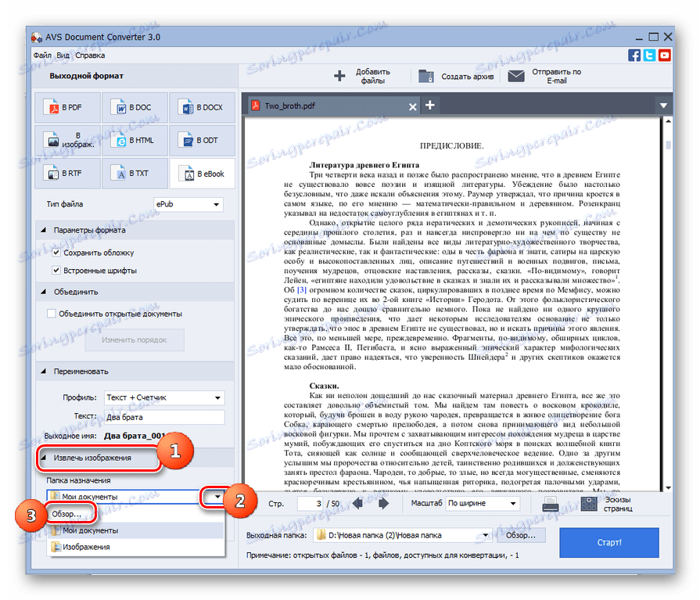Click the Add files plus icon
The height and width of the screenshot is (600, 700).
click(339, 76)
